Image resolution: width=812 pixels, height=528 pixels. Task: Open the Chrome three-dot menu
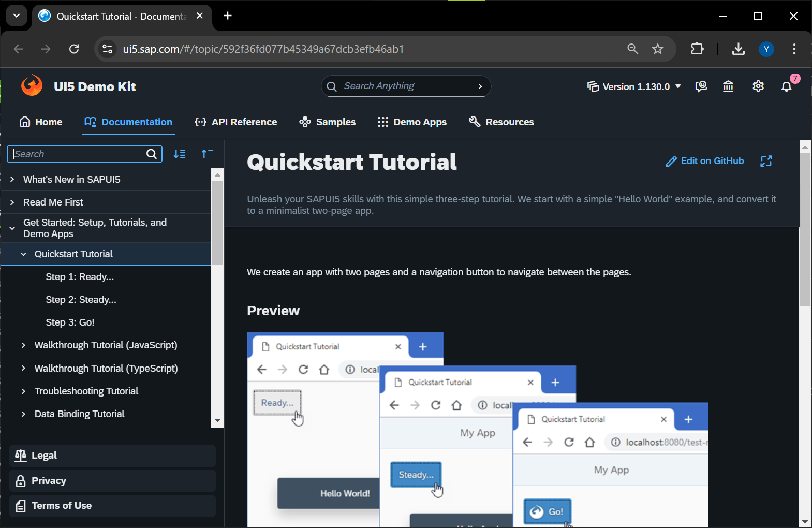[794, 49]
